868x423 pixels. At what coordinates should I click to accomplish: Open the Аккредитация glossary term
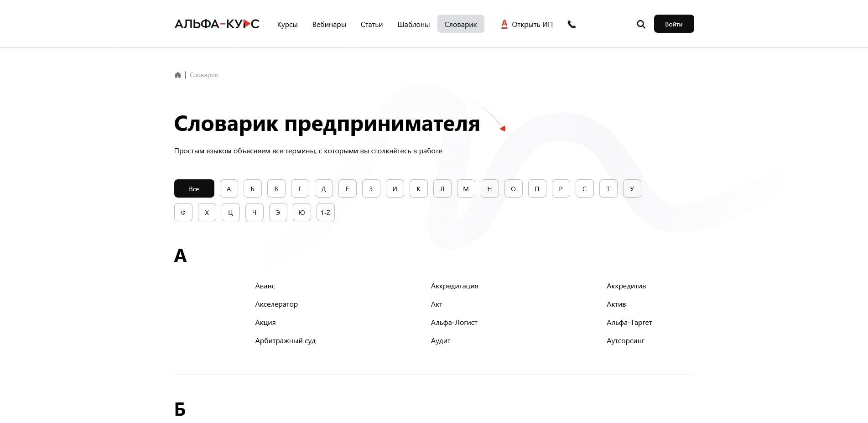coord(454,286)
